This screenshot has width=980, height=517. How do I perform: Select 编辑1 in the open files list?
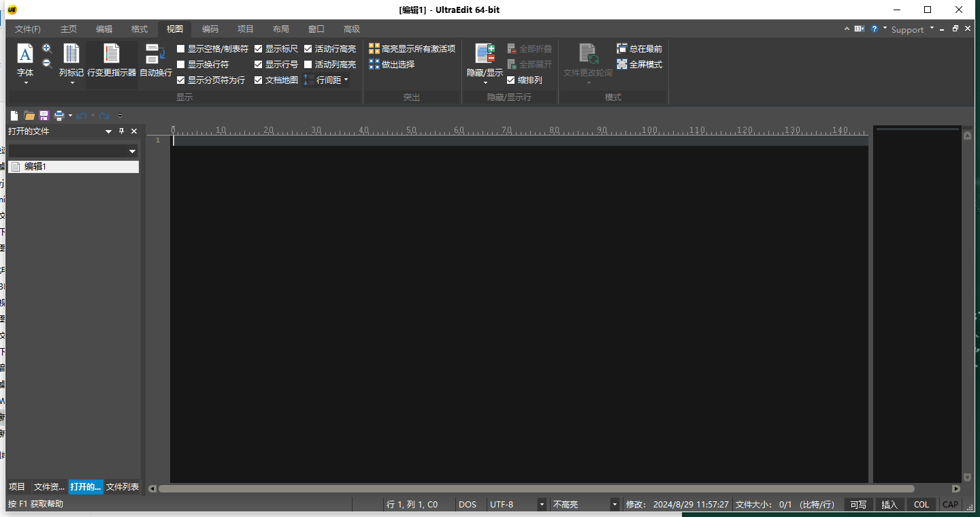click(73, 166)
